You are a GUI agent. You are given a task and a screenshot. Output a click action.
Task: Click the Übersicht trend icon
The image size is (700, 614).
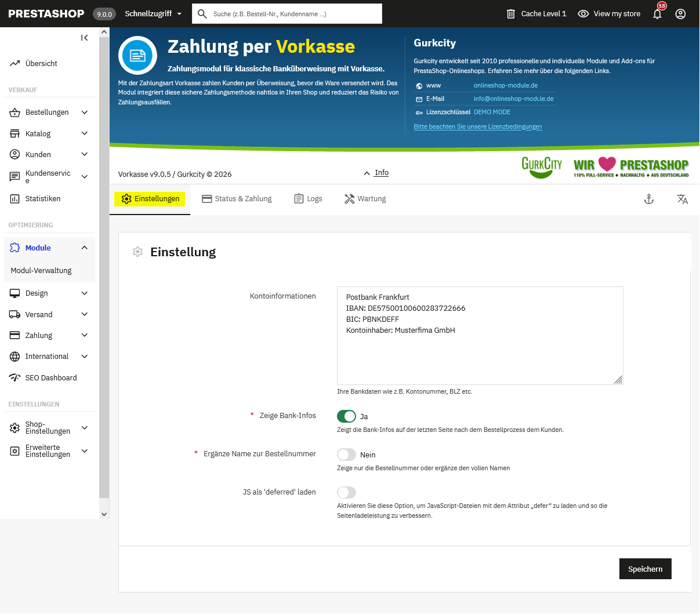point(14,63)
